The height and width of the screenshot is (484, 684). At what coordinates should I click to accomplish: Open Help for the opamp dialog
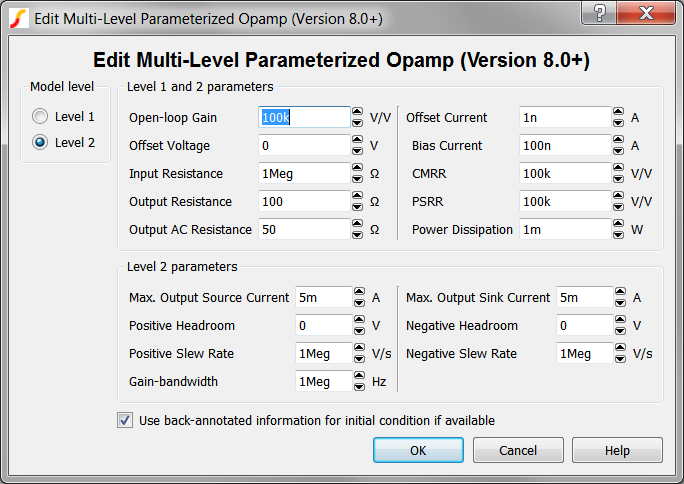[617, 450]
